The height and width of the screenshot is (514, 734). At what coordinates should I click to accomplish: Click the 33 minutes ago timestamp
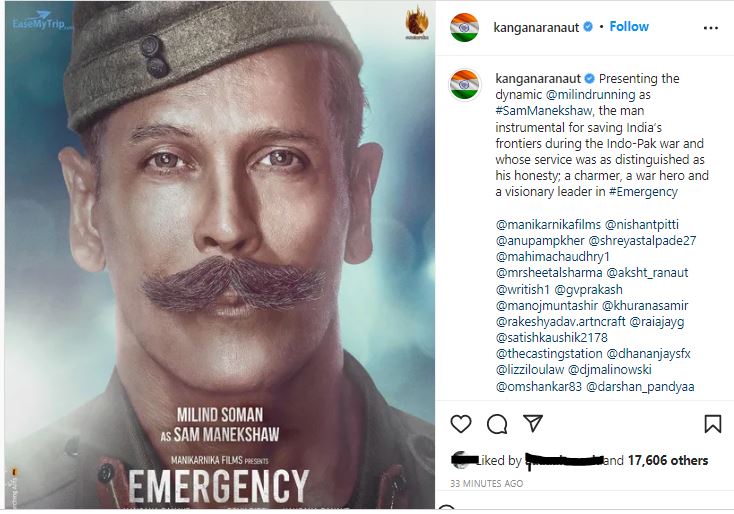[x=486, y=483]
